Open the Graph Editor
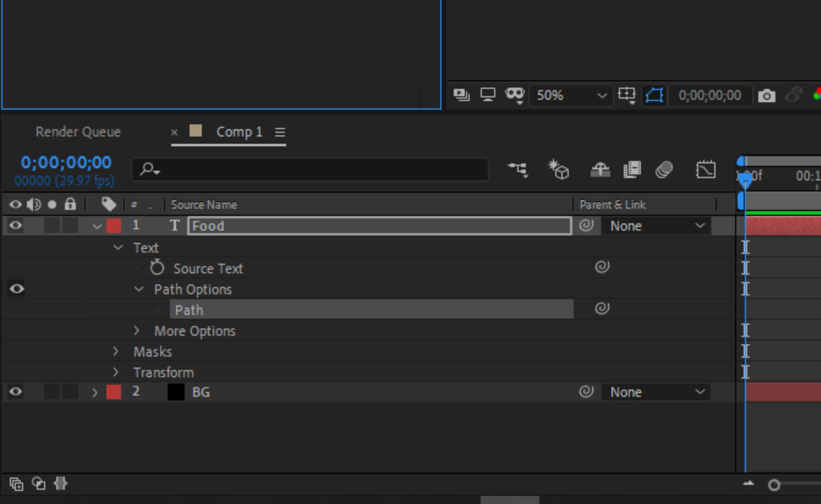Screen dimensions: 821x504 pos(705,170)
